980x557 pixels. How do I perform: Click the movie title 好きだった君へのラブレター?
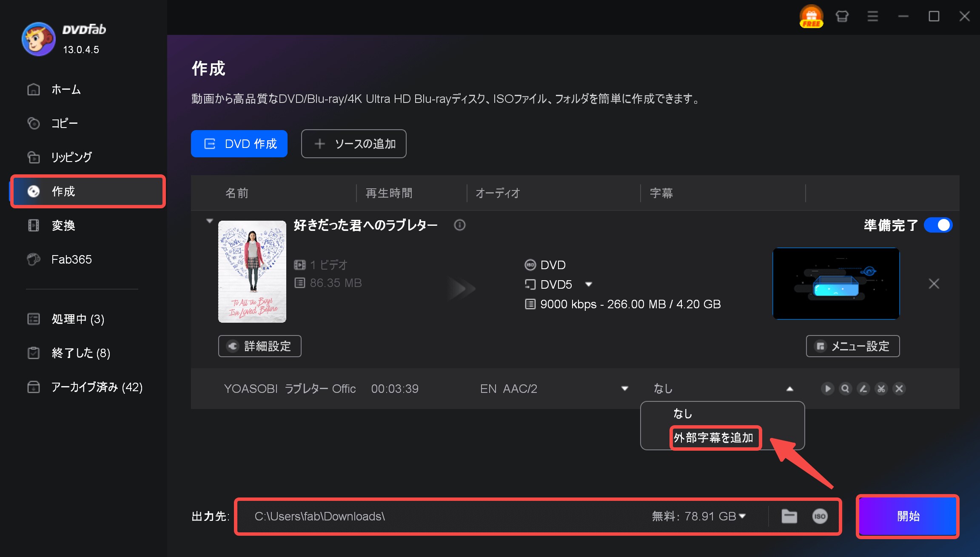point(365,225)
